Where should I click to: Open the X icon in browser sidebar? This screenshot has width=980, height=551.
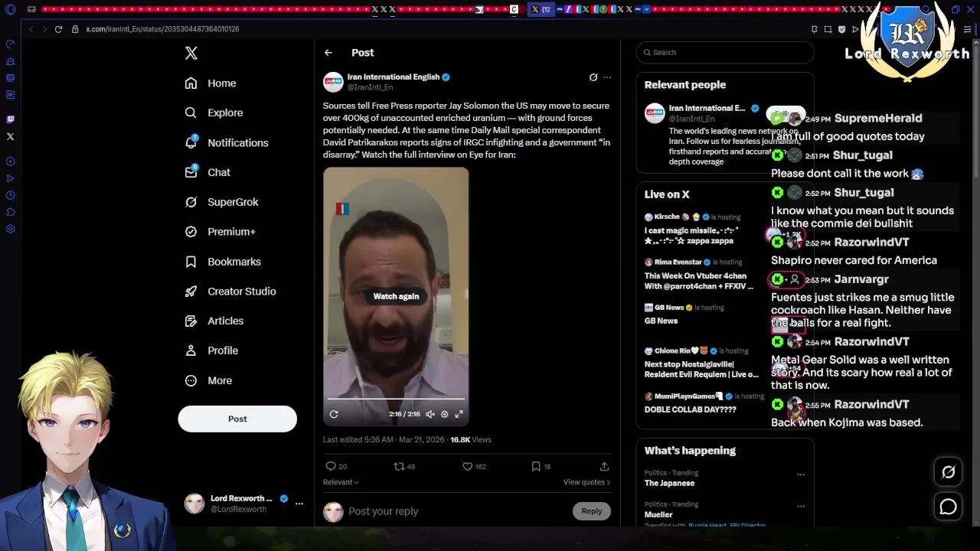[10, 136]
